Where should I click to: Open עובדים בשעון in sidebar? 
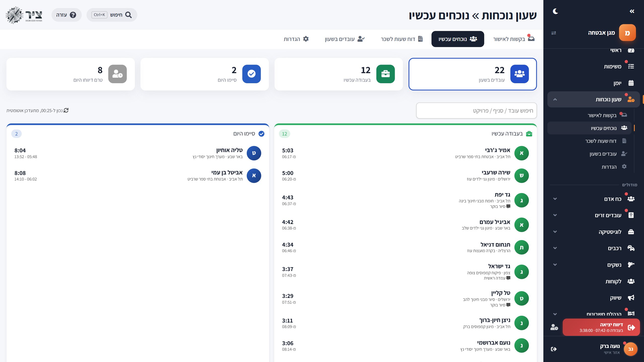point(603,154)
